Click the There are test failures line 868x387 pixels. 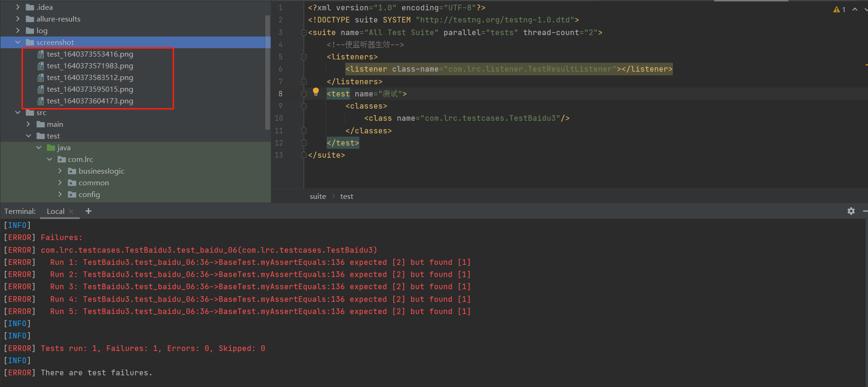[78, 373]
